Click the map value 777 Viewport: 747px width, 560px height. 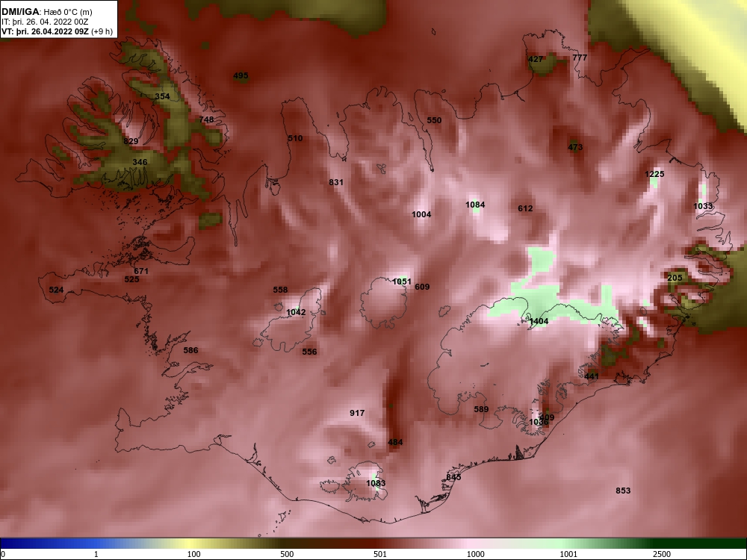click(580, 57)
